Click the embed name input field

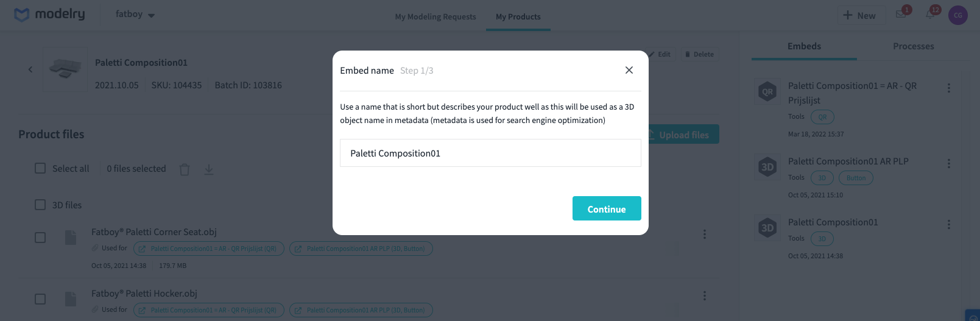pos(490,153)
